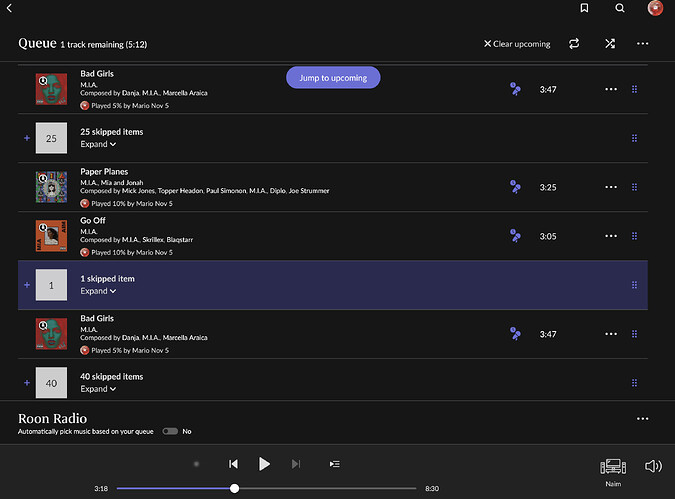Click the first Bad Girls album thumbnail
Viewport: 675px width, 499px height.
tap(51, 89)
